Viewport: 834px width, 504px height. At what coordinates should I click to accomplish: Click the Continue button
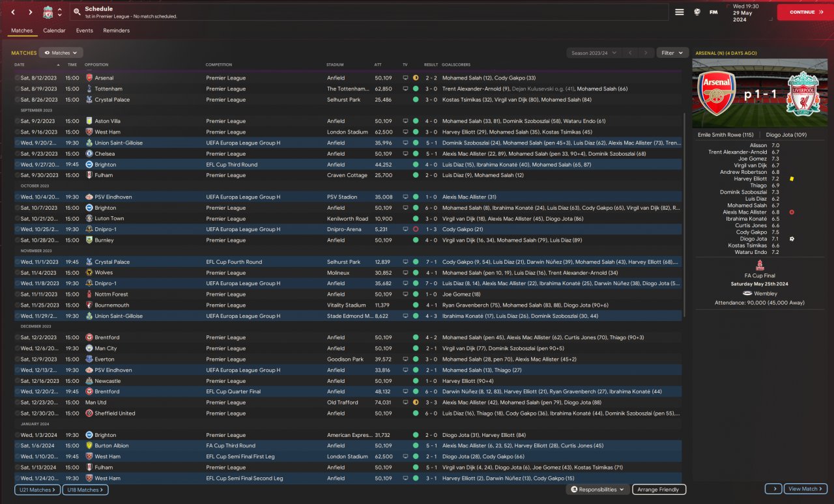(805, 12)
